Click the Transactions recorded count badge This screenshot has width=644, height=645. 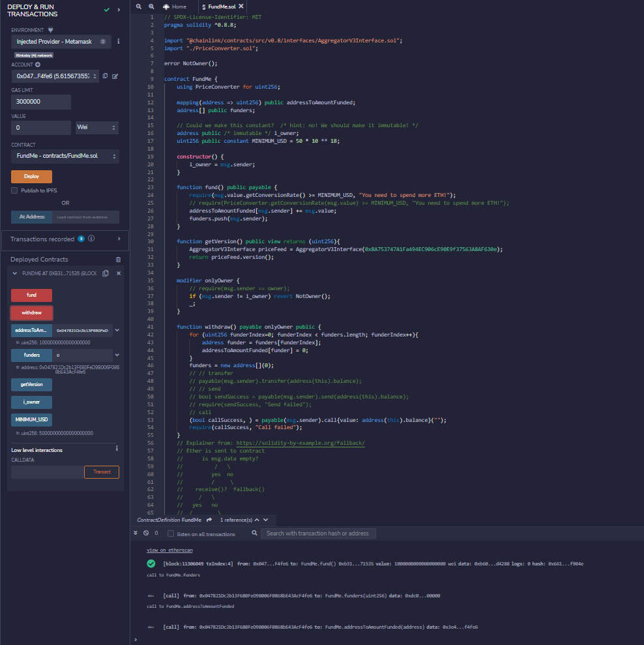[x=81, y=239]
